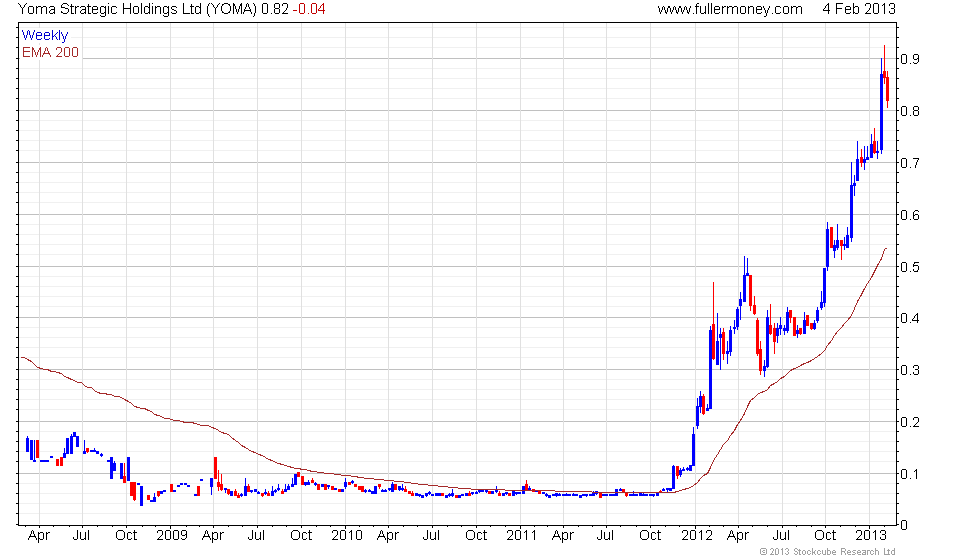Click the www.fullermoney.com text
This screenshot has height=560, width=980.
click(730, 9)
